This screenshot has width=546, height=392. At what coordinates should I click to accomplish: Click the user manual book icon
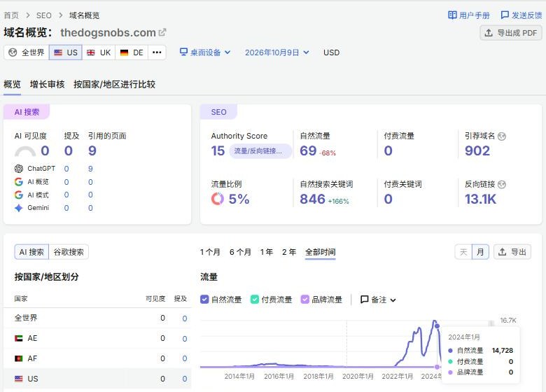coord(452,15)
